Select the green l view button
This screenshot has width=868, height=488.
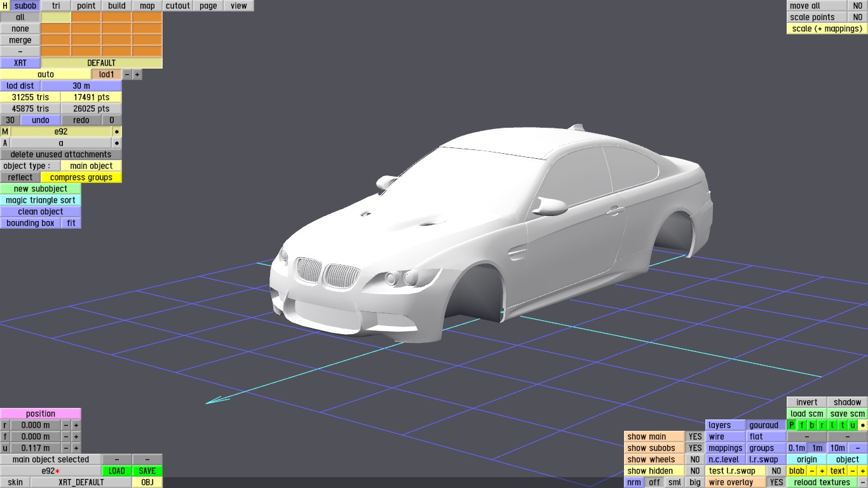click(x=832, y=425)
